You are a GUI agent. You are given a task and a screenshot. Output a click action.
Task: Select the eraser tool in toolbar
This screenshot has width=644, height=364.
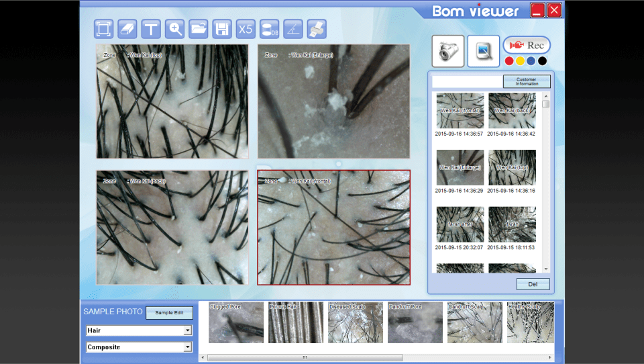coord(127,29)
